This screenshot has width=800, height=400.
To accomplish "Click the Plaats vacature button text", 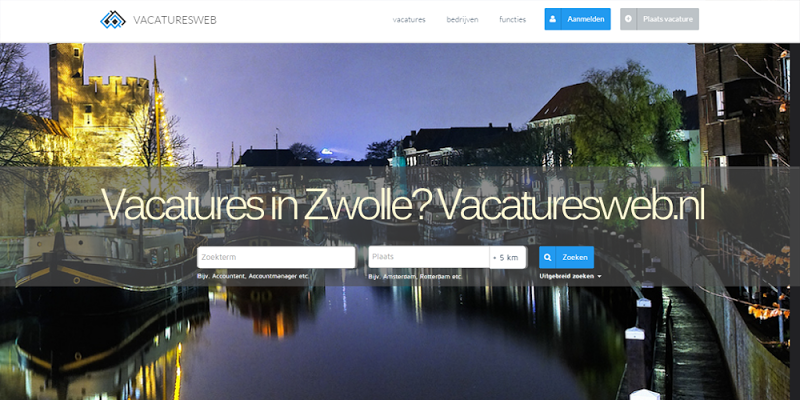I will click(668, 19).
